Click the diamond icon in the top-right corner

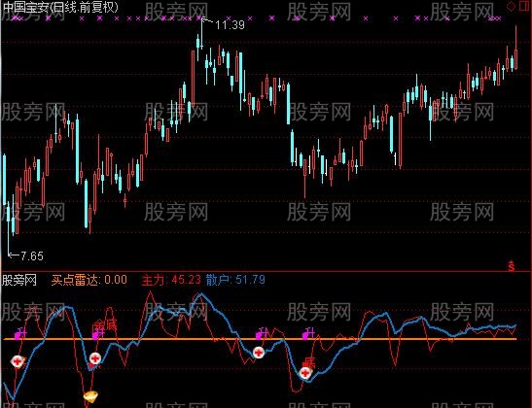(511, 7)
